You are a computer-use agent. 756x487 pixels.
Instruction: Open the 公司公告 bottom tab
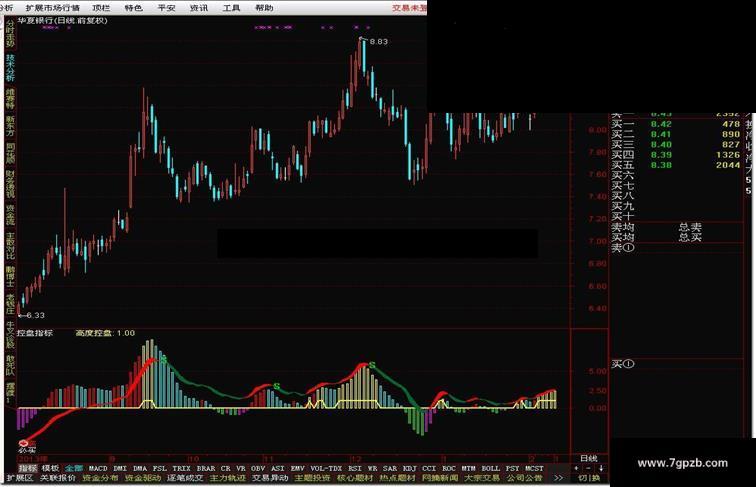[x=525, y=478]
